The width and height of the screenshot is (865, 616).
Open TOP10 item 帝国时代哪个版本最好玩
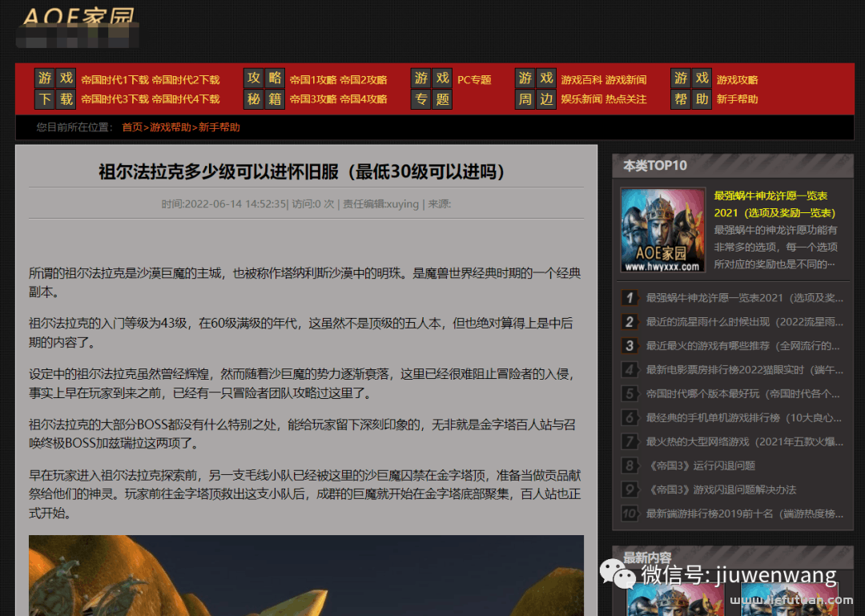click(x=742, y=394)
